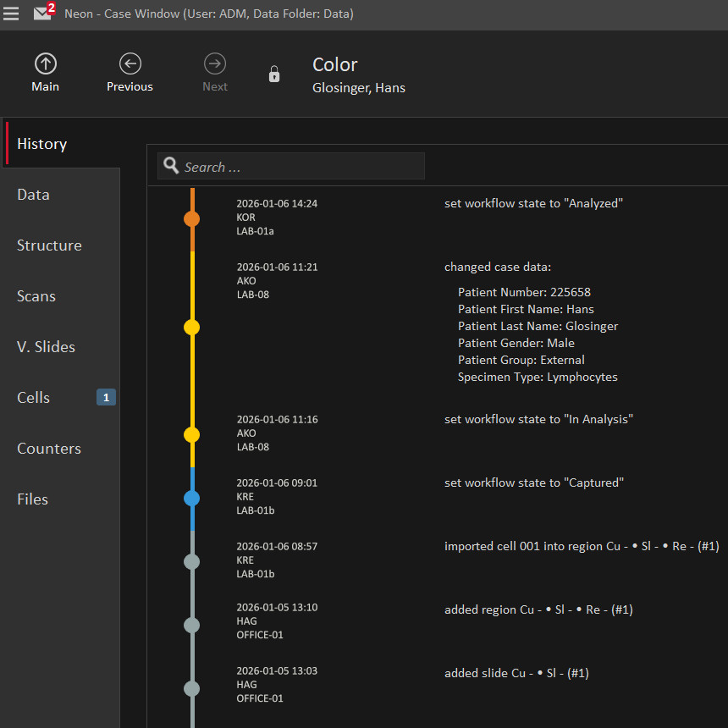Screen dimensions: 728x728
Task: Click the blue "Captured" timeline marker
Action: [x=192, y=499]
